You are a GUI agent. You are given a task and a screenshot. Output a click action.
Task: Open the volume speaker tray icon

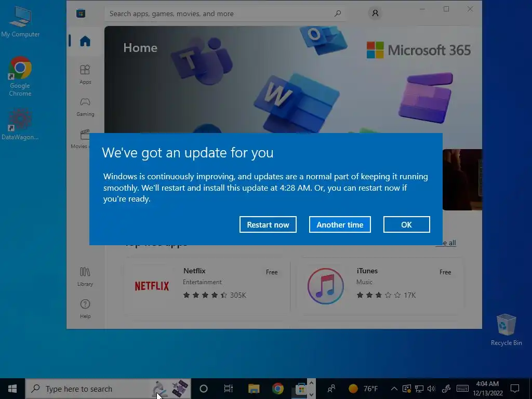[x=432, y=389]
